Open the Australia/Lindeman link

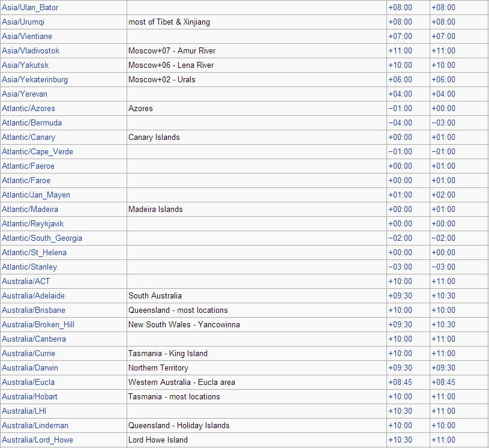(35, 426)
